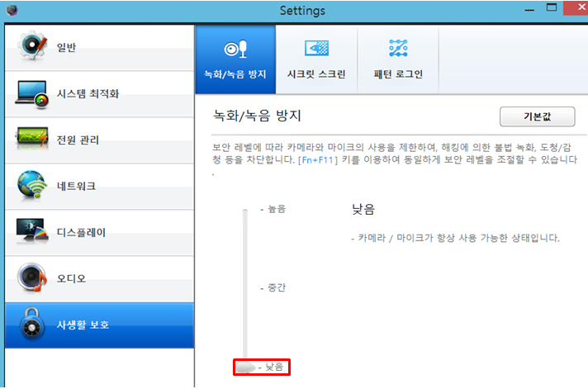
Task: Open the 전원 관리 battery icon
Action: click(32, 138)
